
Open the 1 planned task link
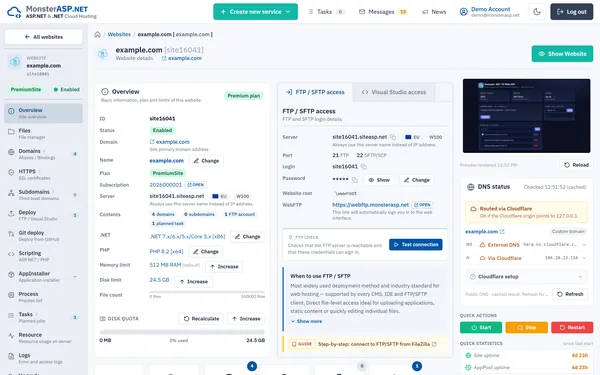click(x=168, y=223)
